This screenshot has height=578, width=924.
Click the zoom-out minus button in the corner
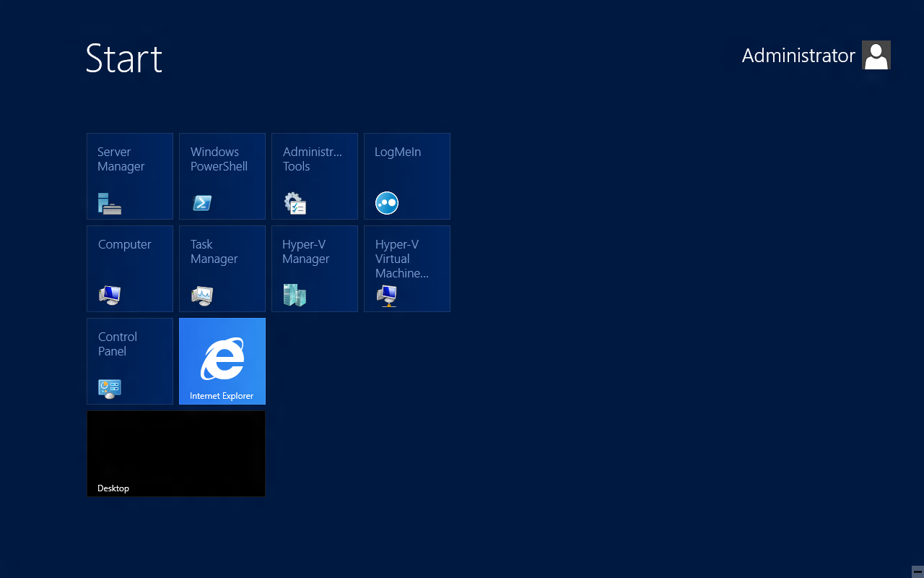918,571
